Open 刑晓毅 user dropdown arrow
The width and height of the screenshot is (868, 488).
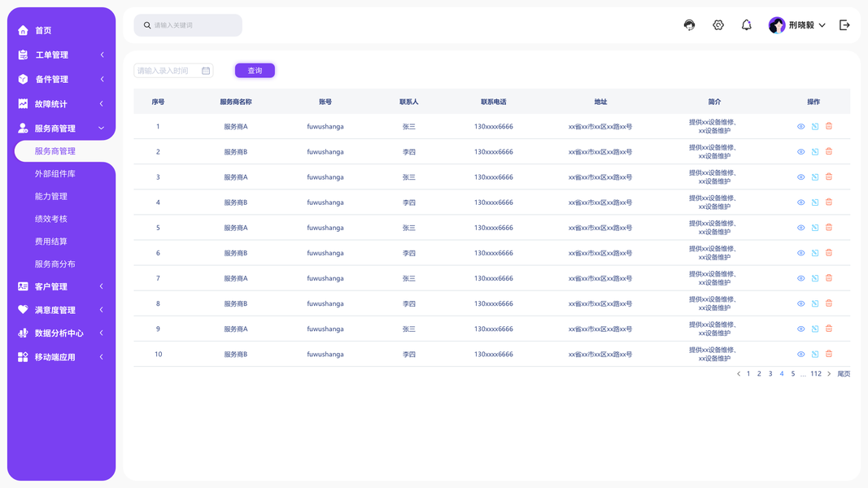822,25
